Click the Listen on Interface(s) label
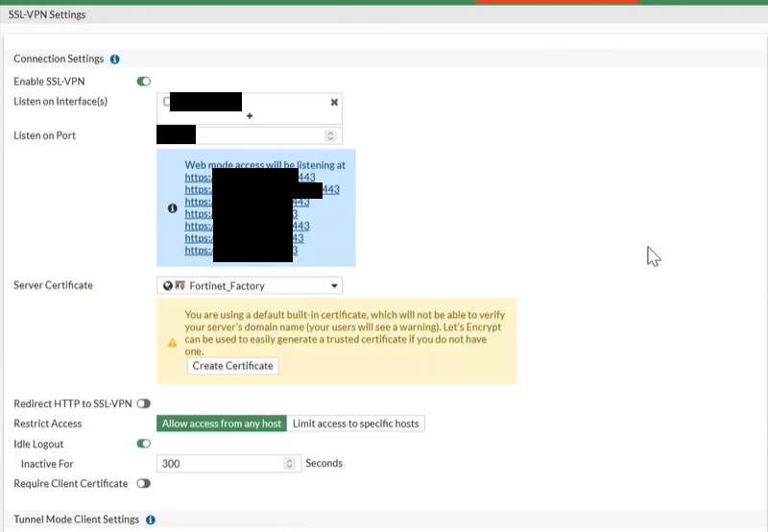768x532 pixels. click(60, 102)
